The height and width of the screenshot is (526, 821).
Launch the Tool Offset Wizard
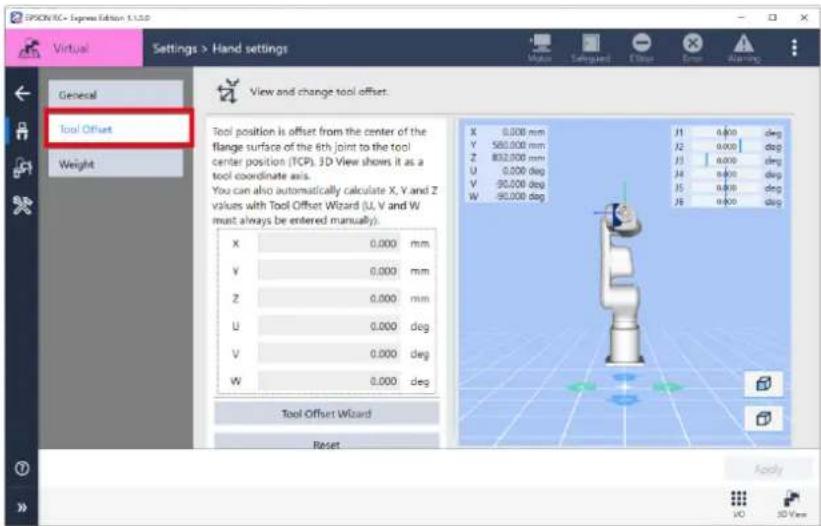click(x=327, y=413)
